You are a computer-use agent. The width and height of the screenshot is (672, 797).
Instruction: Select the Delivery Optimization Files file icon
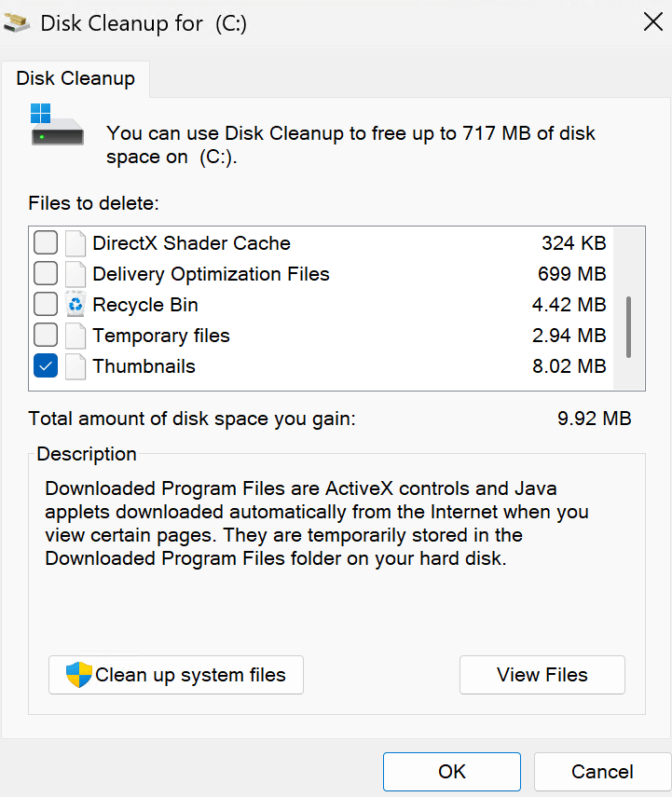click(x=75, y=274)
